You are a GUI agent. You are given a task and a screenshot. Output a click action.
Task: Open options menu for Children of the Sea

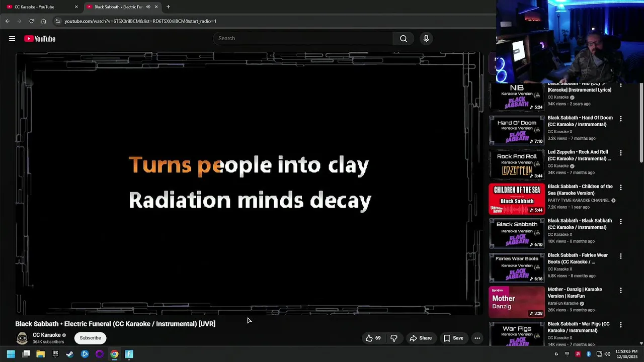pos(620,187)
